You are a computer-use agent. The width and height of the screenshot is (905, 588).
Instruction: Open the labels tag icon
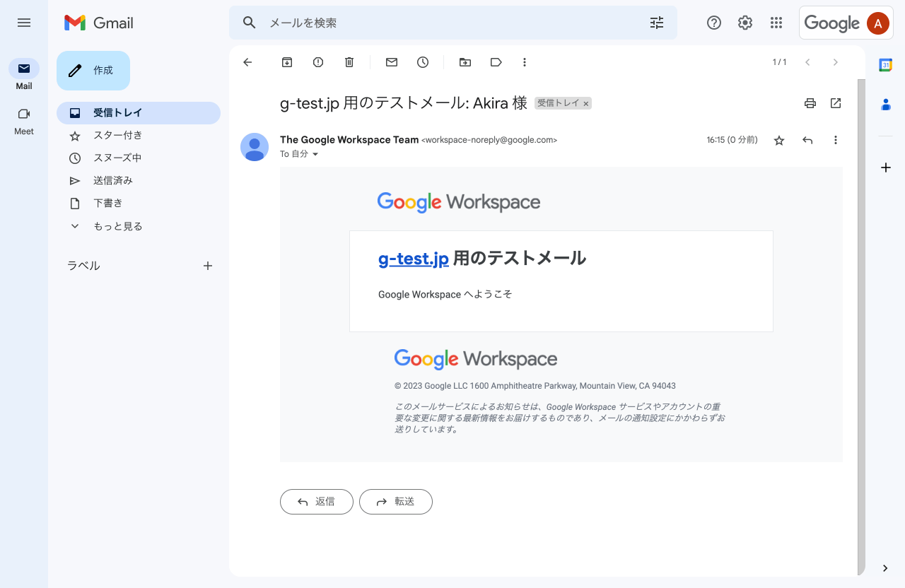[x=496, y=62]
